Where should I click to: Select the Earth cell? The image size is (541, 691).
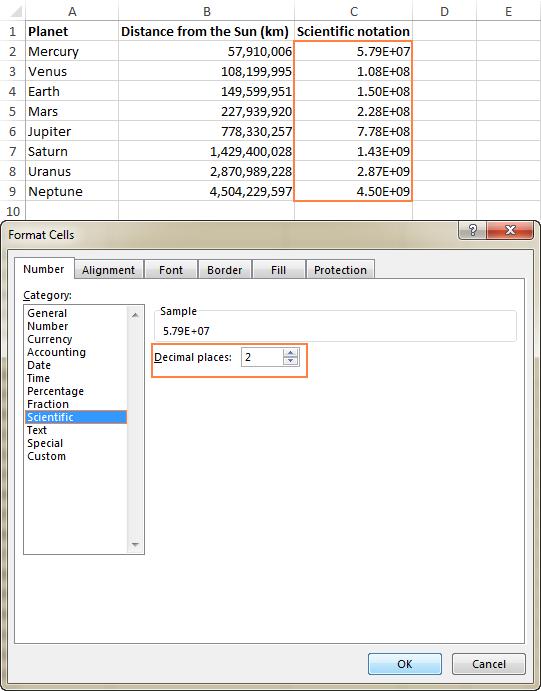(x=72, y=91)
